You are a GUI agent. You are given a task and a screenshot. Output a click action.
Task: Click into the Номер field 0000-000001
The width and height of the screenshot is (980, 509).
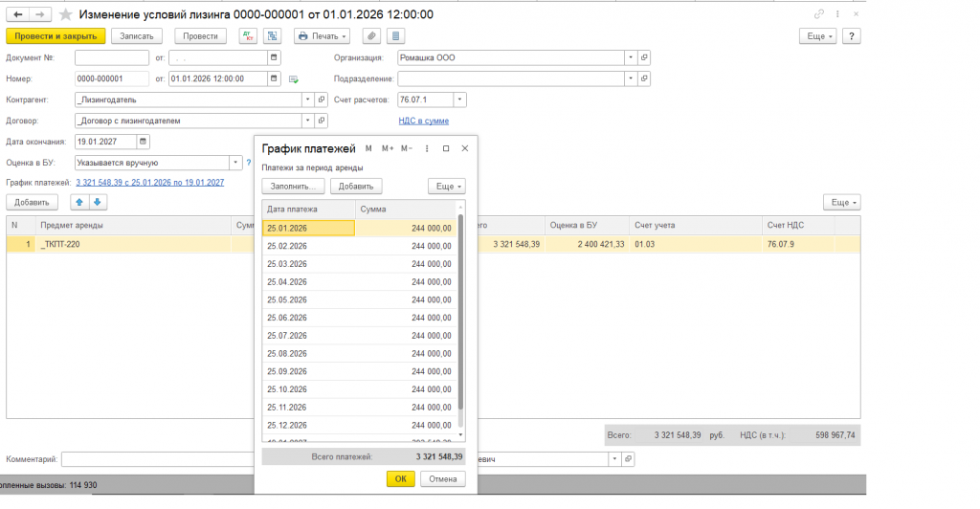(x=112, y=78)
